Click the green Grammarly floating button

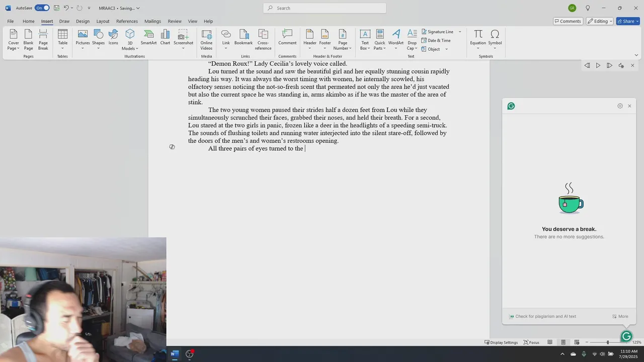(626, 336)
